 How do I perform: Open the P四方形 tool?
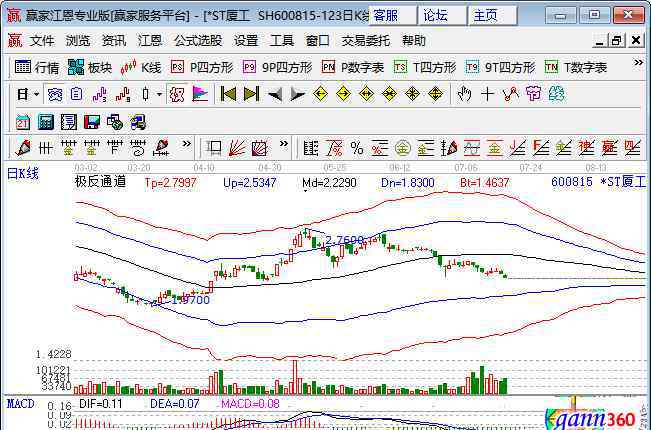pyautogui.click(x=202, y=67)
